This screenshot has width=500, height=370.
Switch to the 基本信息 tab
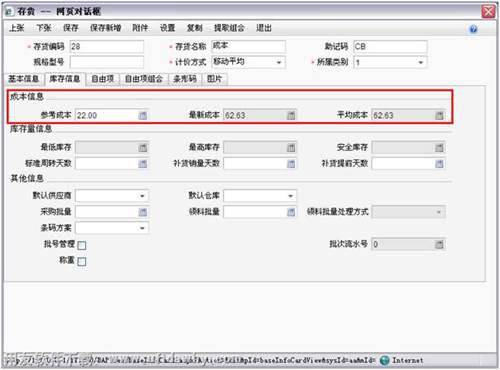click(24, 79)
